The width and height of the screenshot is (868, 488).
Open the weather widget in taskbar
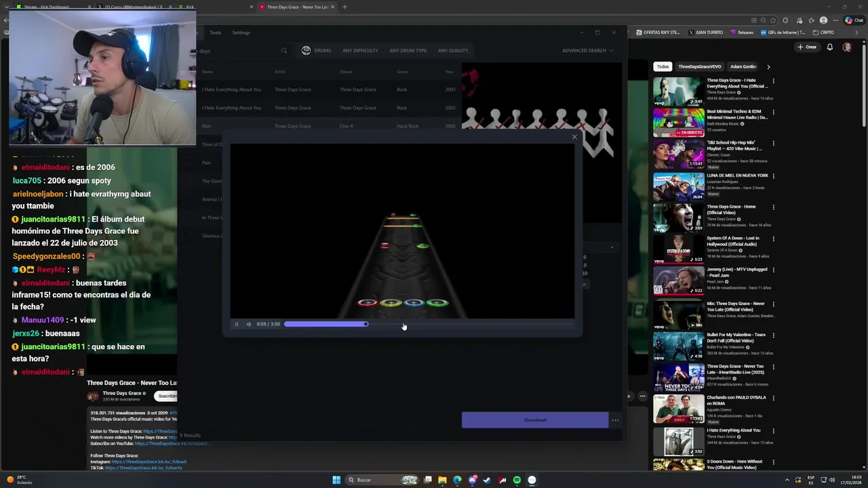(20, 480)
